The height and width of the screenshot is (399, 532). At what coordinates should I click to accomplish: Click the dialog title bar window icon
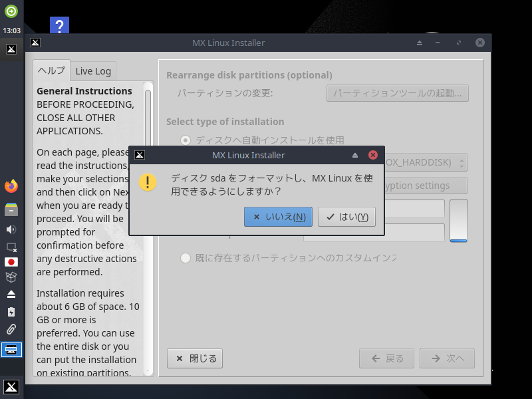(x=140, y=155)
